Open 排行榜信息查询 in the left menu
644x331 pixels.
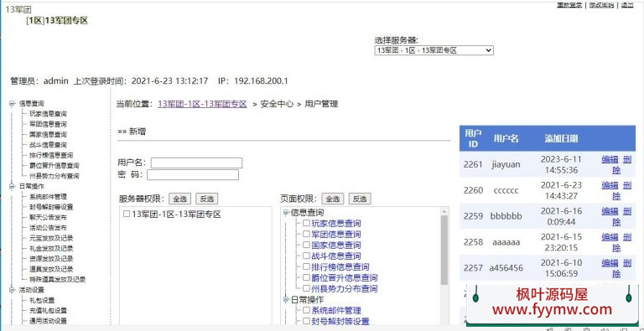[x=51, y=155]
